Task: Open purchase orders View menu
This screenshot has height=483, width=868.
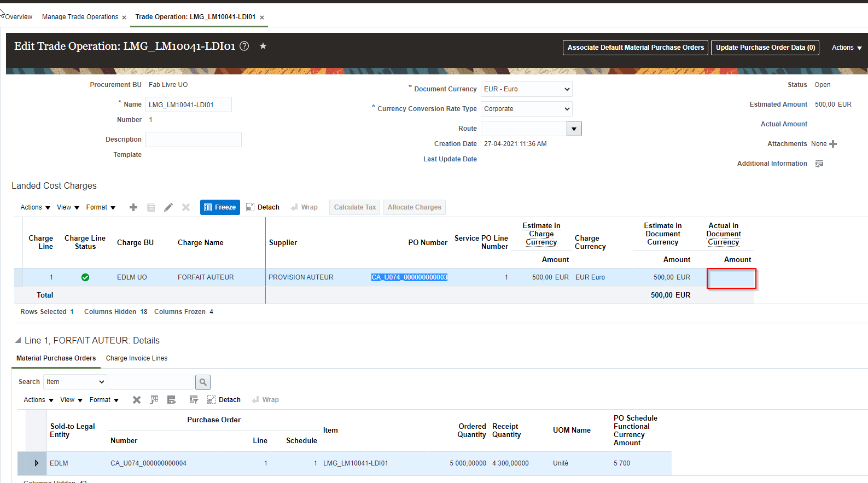Action: pos(72,400)
